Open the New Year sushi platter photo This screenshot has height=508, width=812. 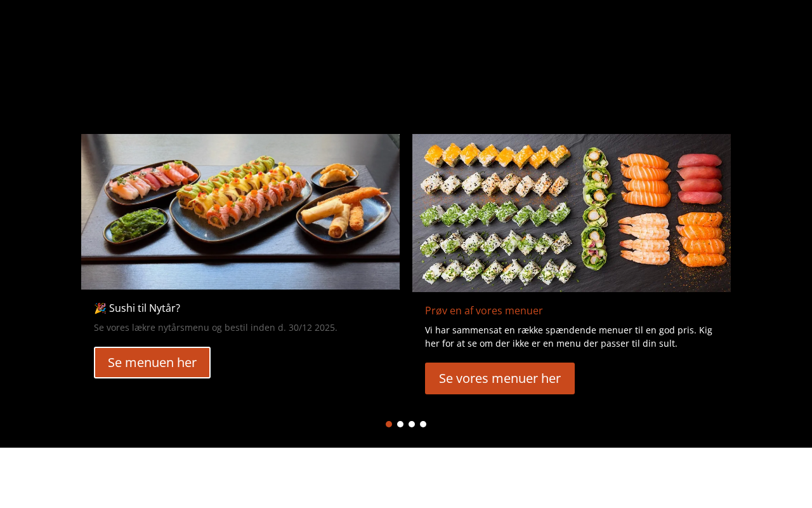[240, 211]
